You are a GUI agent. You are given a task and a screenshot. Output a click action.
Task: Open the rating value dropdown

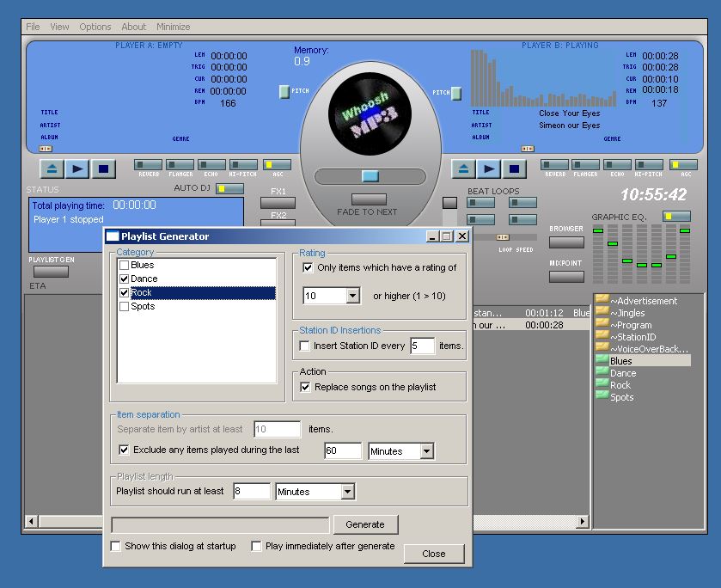coord(352,296)
